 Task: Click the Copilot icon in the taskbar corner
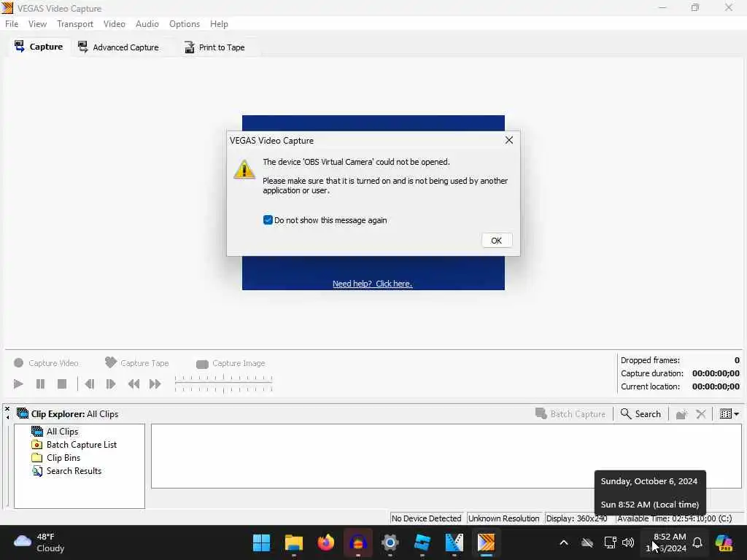[724, 542]
